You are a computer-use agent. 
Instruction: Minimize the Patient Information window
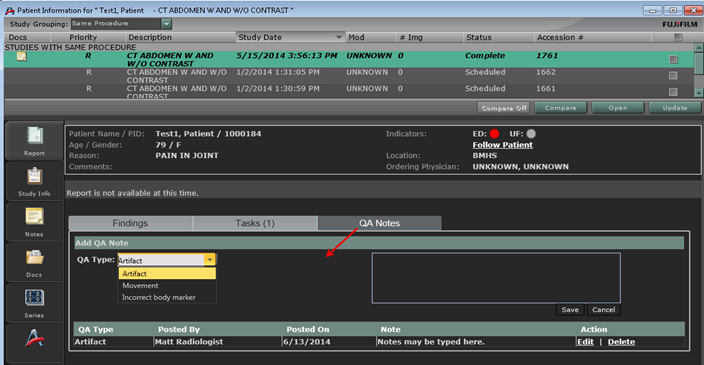652,10
